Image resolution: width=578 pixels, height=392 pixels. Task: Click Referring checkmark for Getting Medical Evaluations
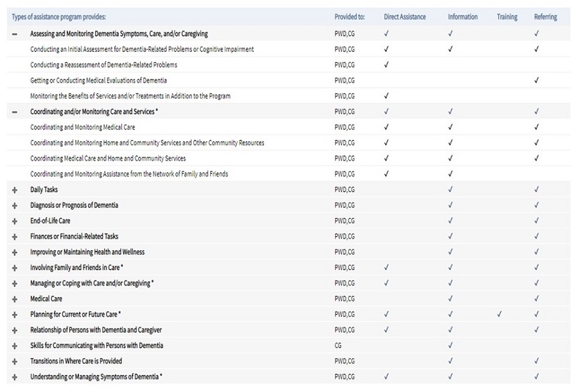pos(536,80)
